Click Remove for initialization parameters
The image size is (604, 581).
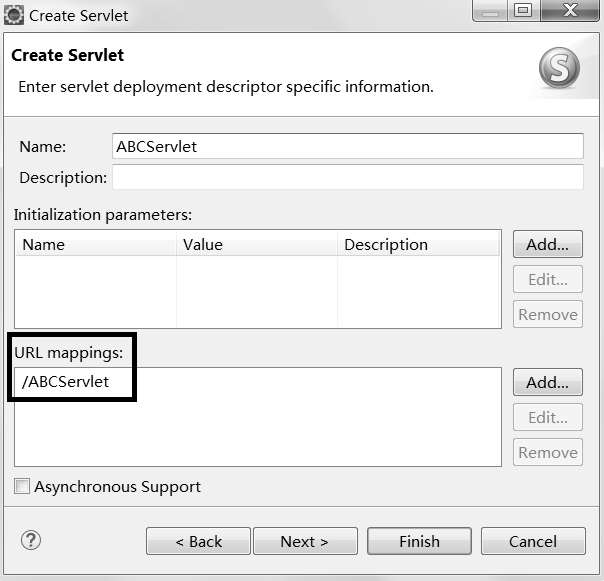point(547,314)
